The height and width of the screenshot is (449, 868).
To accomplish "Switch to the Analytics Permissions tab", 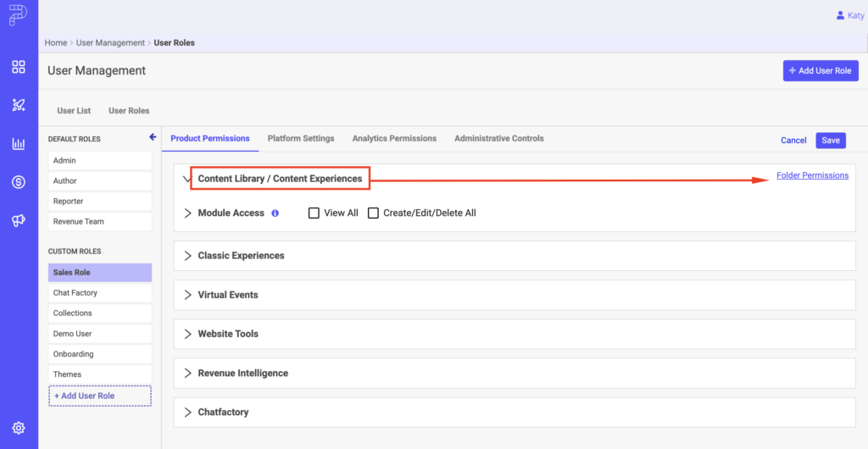I will [394, 138].
